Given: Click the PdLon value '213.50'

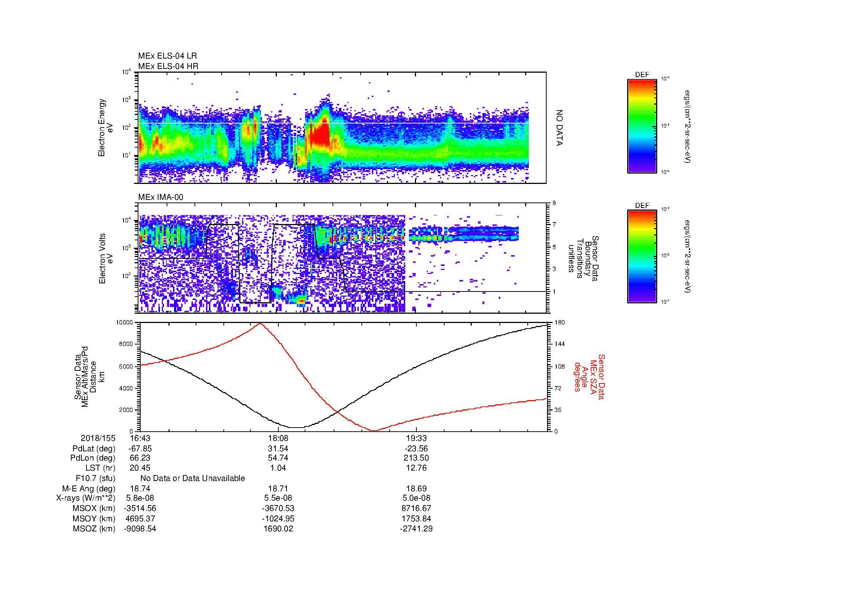Looking at the screenshot, I should 416,458.
